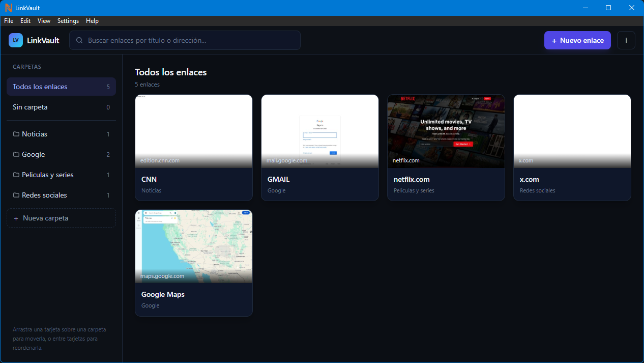The image size is (644, 363).
Task: Open the Noticias folder
Action: [61, 134]
